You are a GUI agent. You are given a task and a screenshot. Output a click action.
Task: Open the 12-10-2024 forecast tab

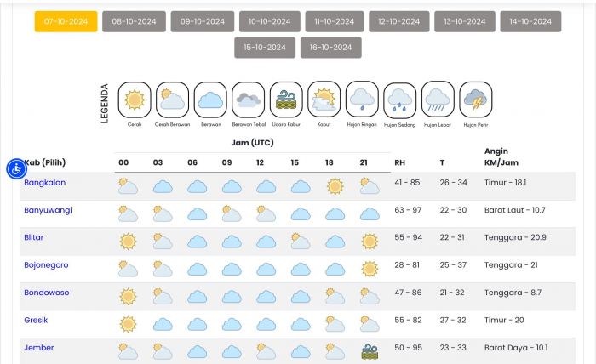tap(399, 21)
